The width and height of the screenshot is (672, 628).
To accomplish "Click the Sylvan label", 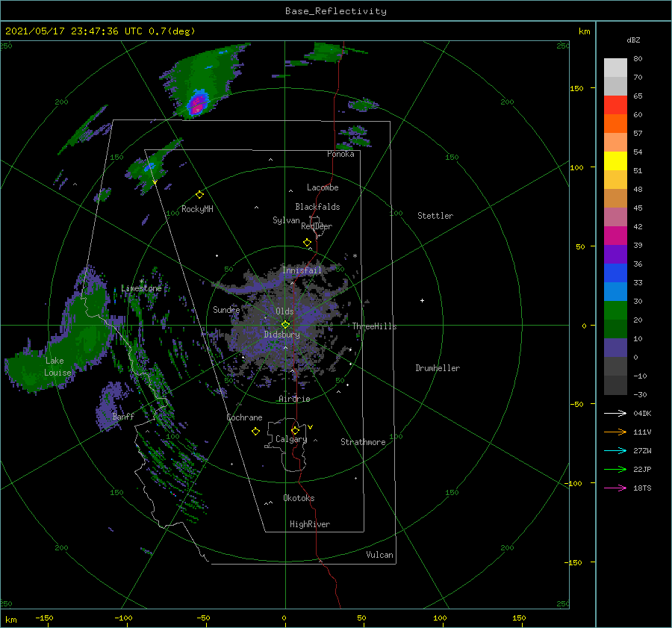I will [x=286, y=220].
